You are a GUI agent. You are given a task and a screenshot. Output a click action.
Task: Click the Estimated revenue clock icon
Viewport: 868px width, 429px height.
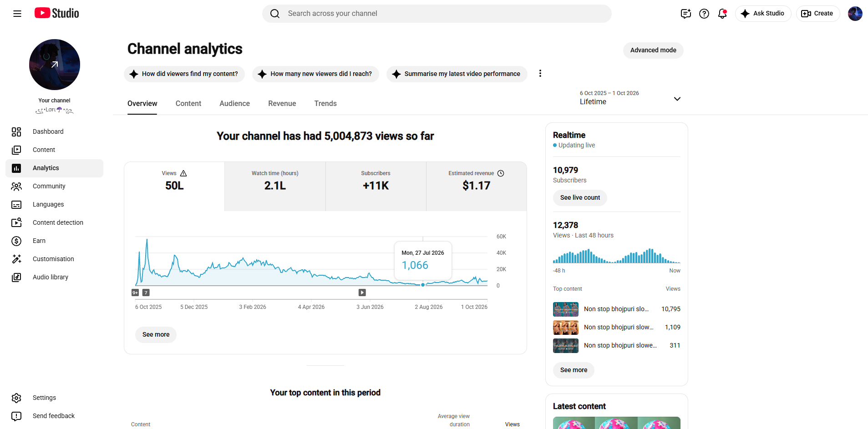click(501, 173)
